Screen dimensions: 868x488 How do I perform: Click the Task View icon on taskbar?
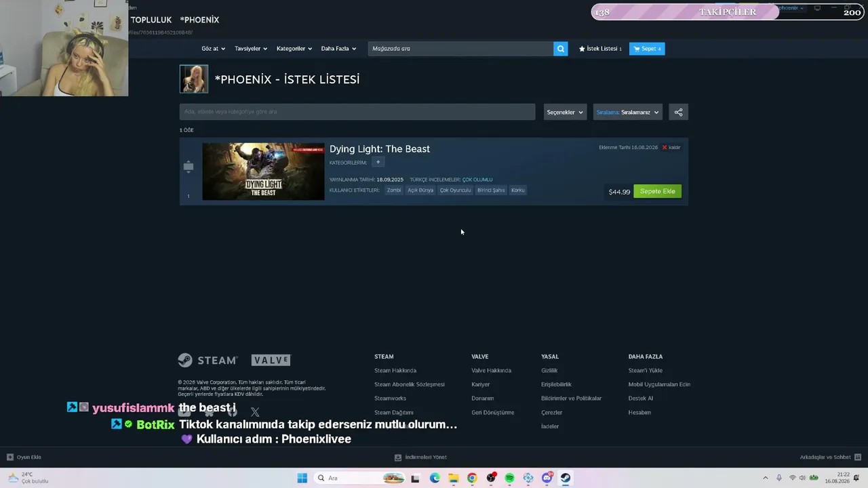(x=415, y=478)
